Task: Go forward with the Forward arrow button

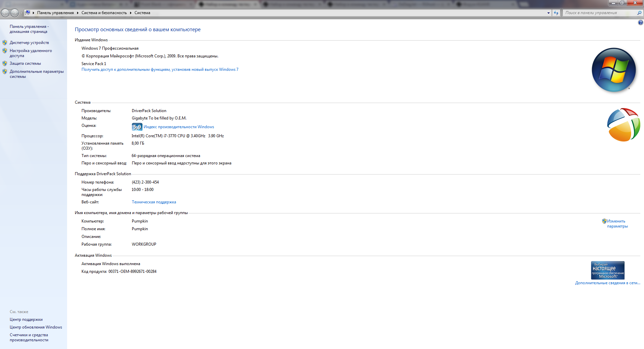Action: (x=14, y=13)
